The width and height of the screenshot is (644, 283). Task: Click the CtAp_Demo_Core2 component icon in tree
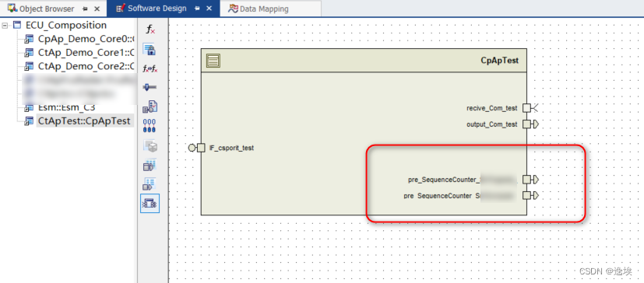[29, 66]
